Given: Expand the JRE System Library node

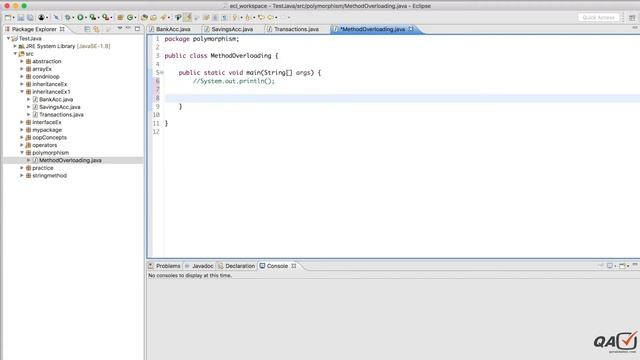Looking at the screenshot, I should click(15, 46).
